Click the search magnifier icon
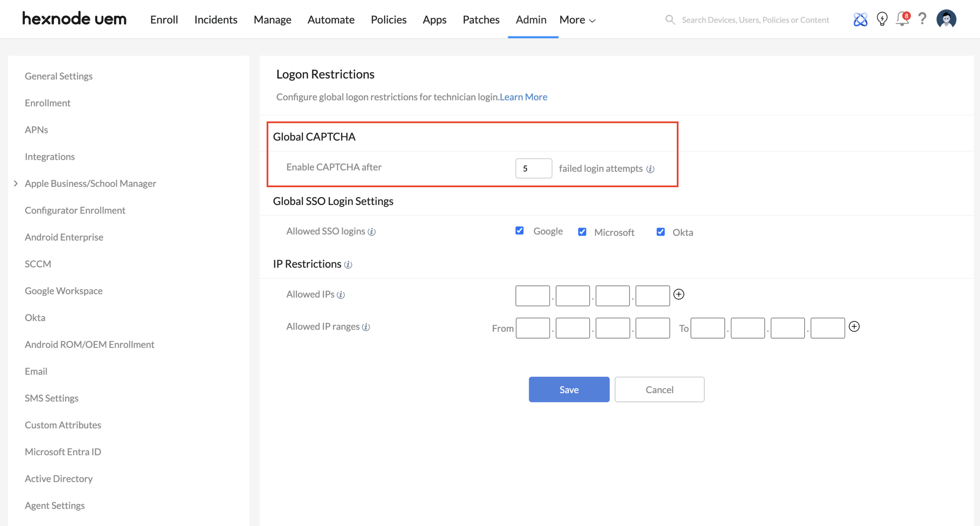The height and width of the screenshot is (526, 980). pos(670,20)
